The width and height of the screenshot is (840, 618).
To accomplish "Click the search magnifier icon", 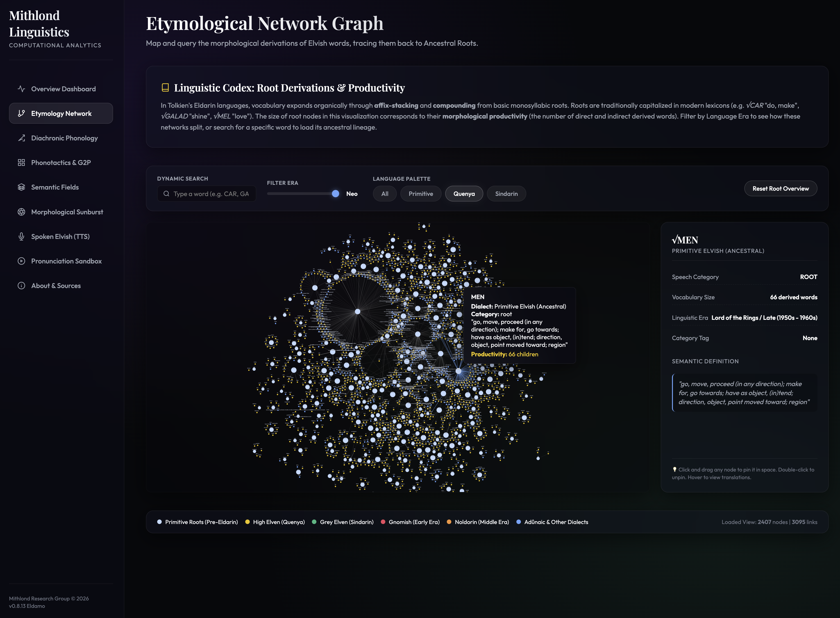I will coord(166,194).
